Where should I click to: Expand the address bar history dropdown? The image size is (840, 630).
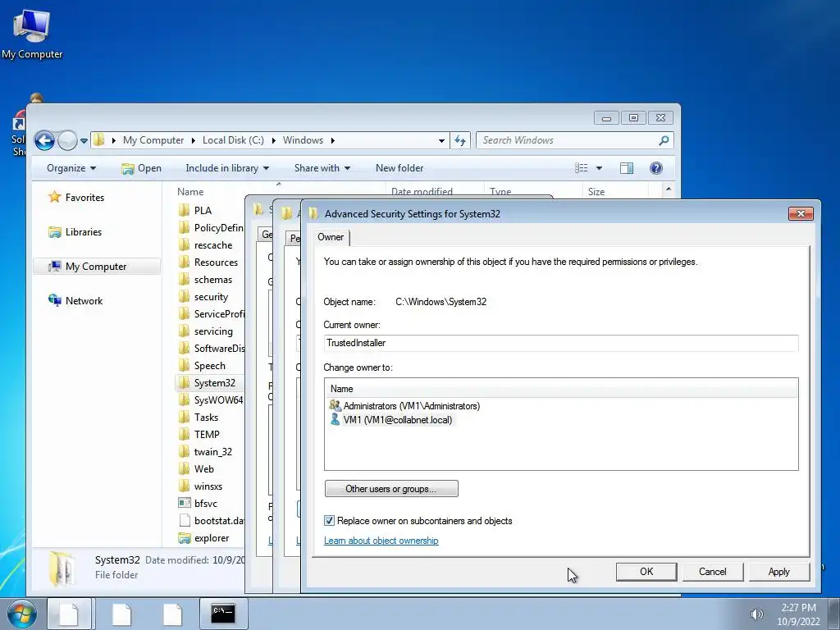441,140
